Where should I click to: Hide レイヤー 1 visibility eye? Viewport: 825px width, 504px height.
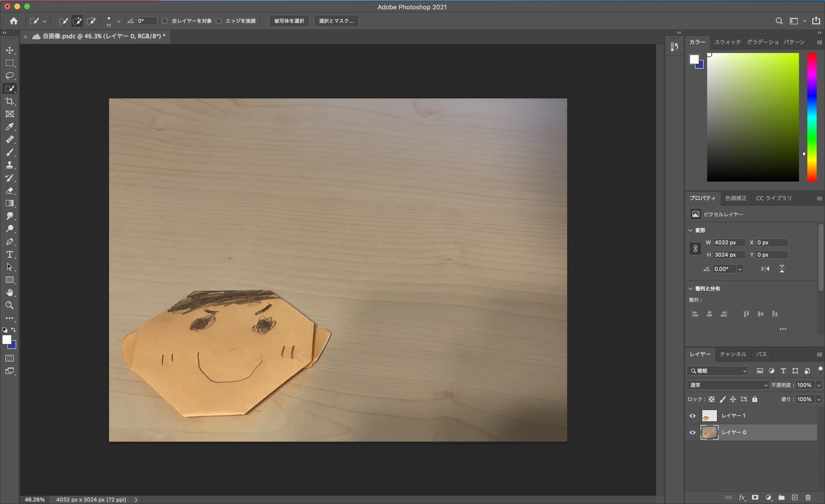693,416
